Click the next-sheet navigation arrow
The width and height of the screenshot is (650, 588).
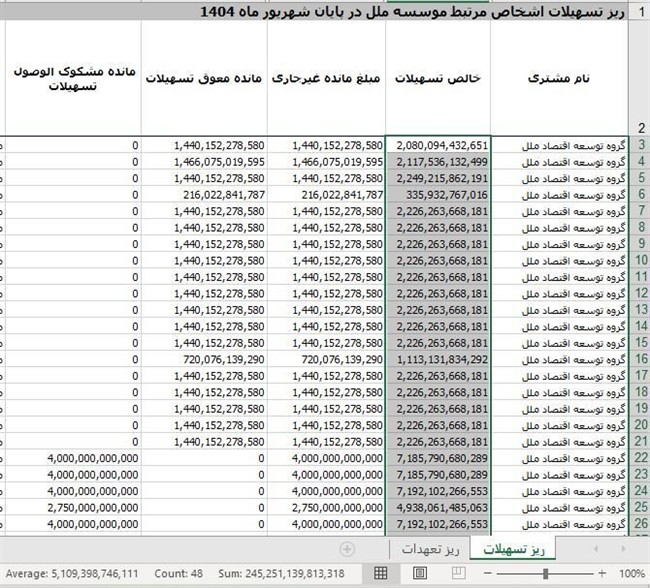[x=623, y=549]
